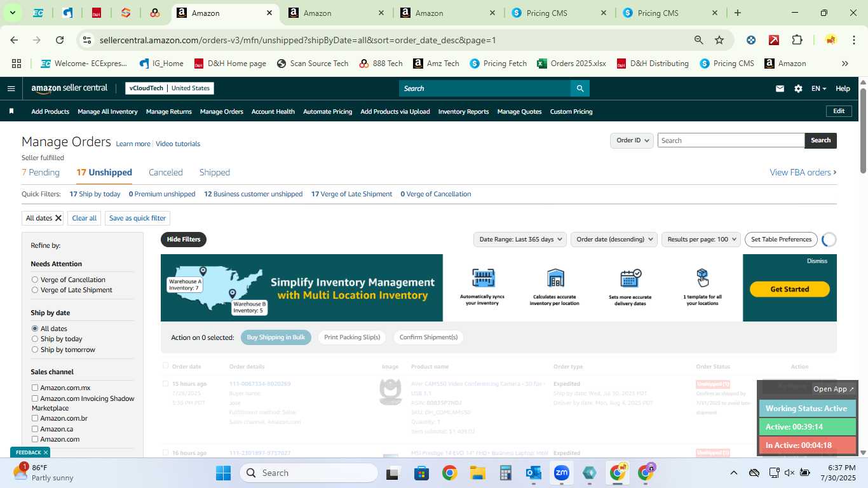Open Manage All Inventory menu item
This screenshot has width=868, height=488.
[107, 111]
